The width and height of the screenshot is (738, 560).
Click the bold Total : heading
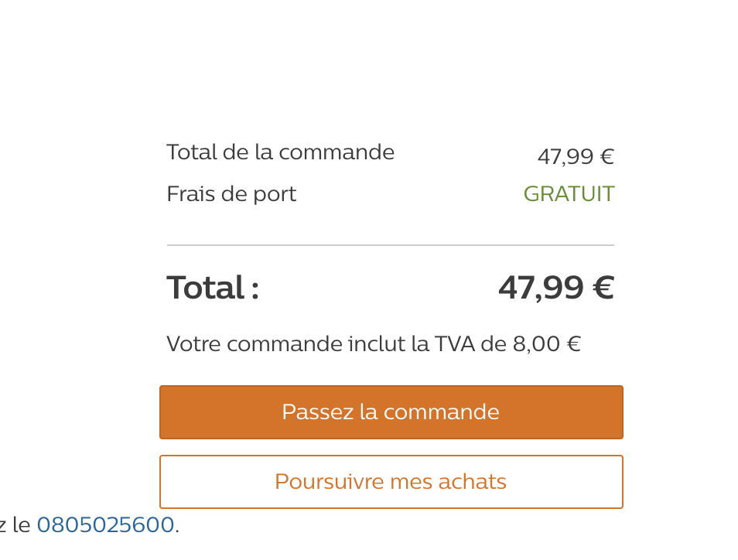213,288
